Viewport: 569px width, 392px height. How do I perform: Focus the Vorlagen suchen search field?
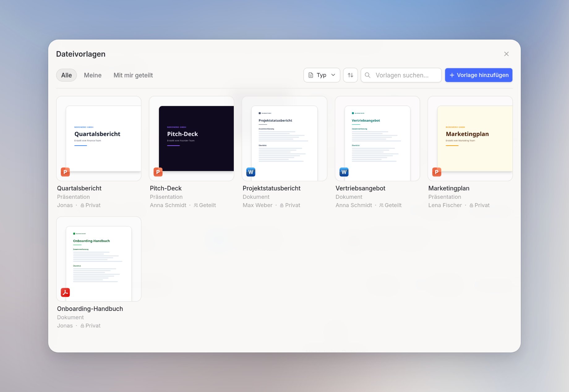[401, 75]
